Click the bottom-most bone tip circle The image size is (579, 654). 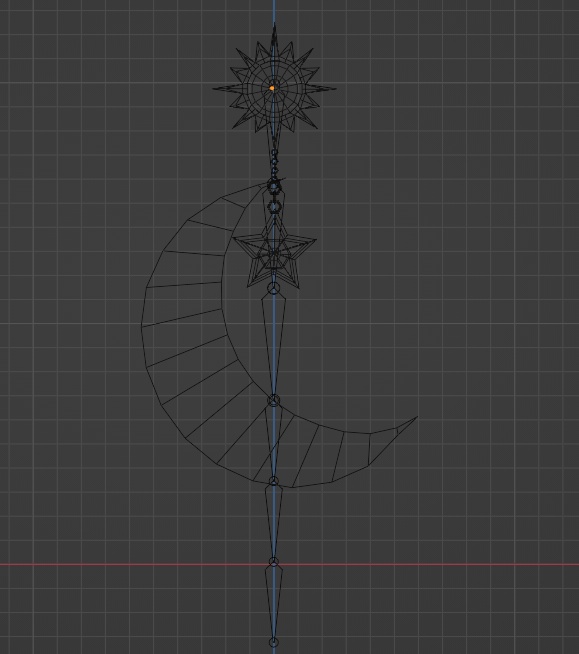(x=273, y=642)
